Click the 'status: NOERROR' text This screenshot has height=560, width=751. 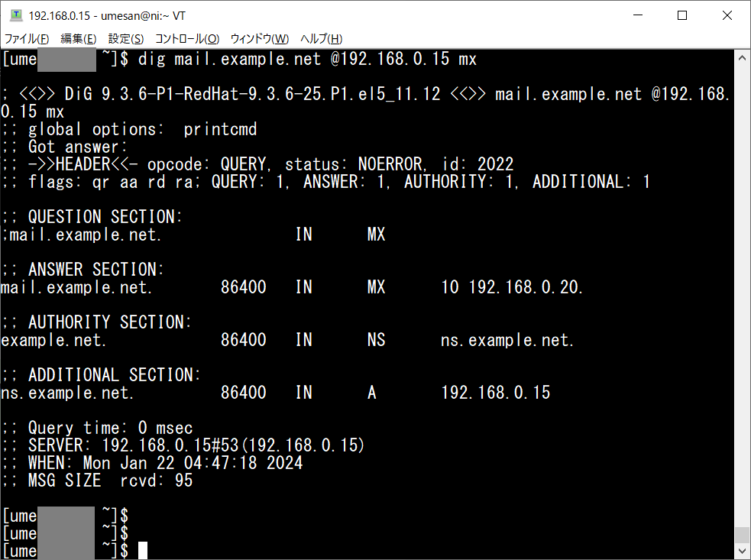(x=354, y=164)
